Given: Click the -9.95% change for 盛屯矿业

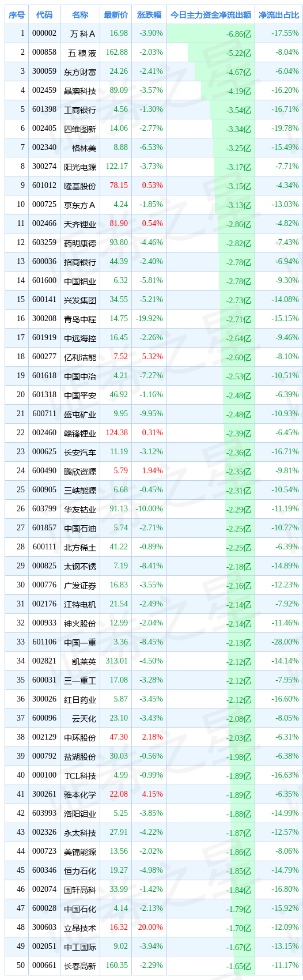Looking at the screenshot, I should tap(151, 414).
